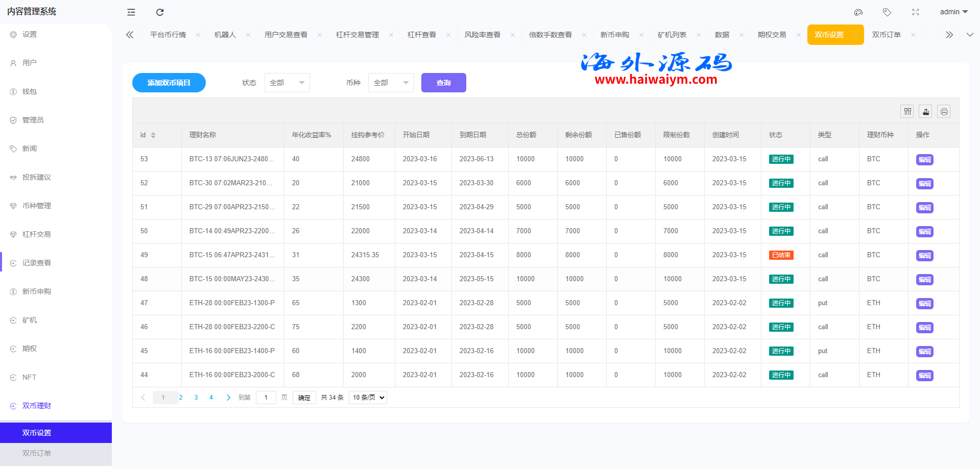Switch to the 双币订单 tab
The image size is (980, 469).
pyautogui.click(x=886, y=35)
